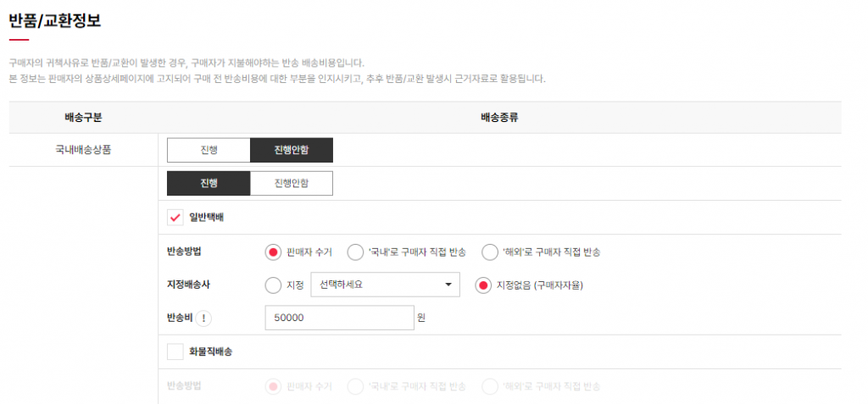The height and width of the screenshot is (404, 868).
Task: Click the 배송구분 column header
Action: tap(83, 118)
